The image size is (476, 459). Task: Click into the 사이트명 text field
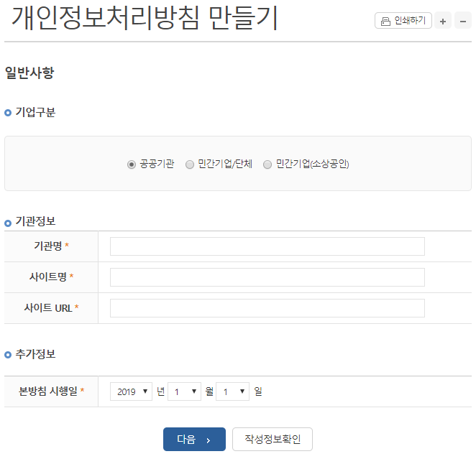tap(267, 277)
